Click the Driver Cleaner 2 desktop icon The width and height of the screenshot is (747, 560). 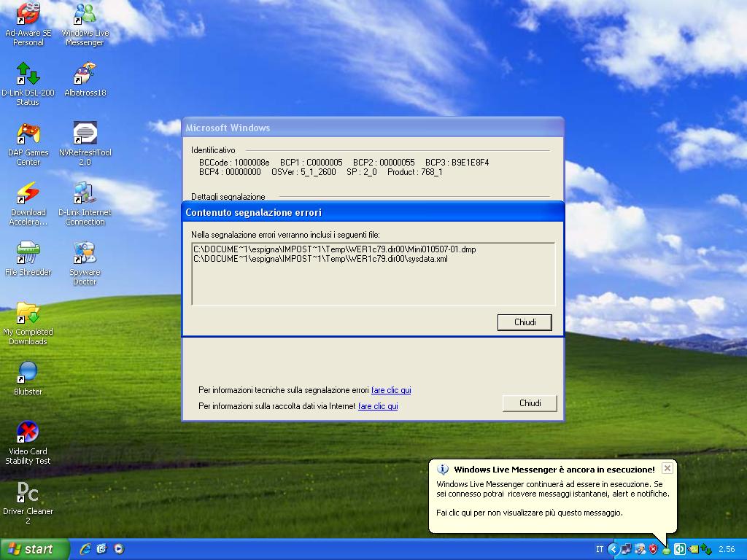(x=28, y=503)
